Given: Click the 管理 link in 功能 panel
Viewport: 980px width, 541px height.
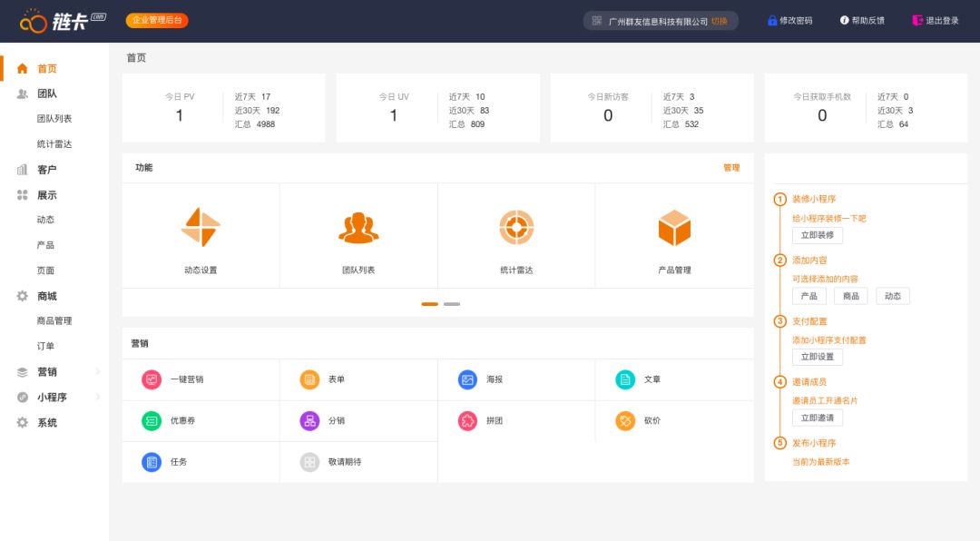Looking at the screenshot, I should point(730,168).
